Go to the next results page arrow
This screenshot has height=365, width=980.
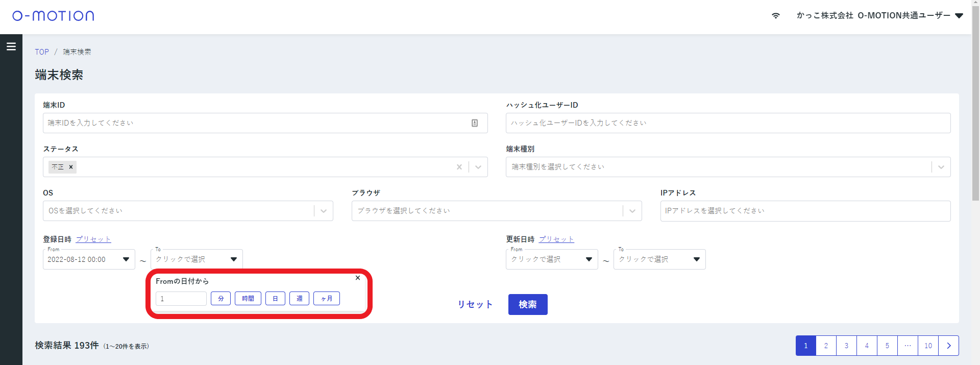(x=949, y=346)
